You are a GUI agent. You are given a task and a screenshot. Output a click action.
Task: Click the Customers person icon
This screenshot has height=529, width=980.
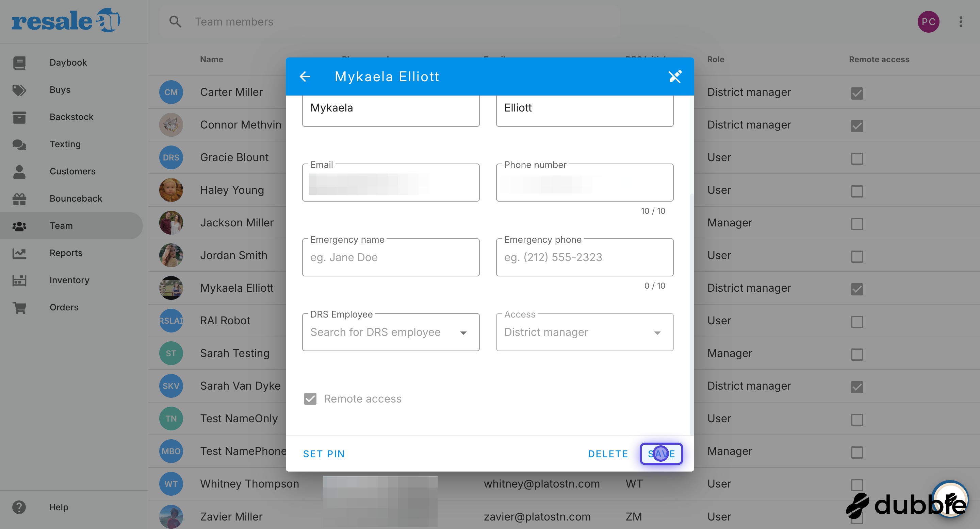pyautogui.click(x=19, y=172)
